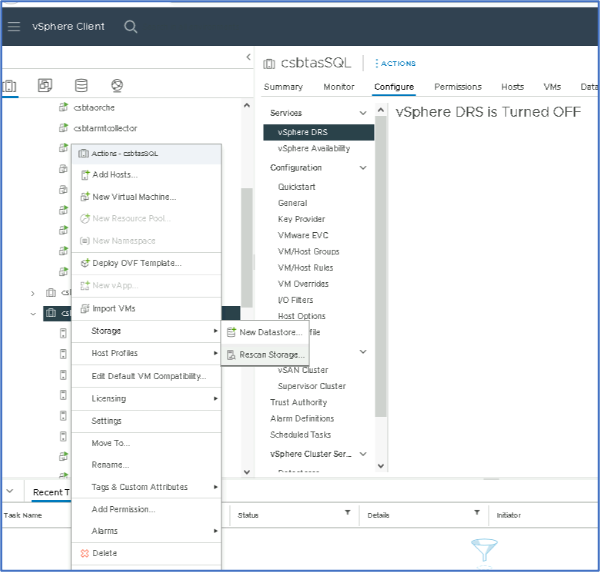Select Rescan Storage from submenu
600x572 pixels.
[x=272, y=355]
